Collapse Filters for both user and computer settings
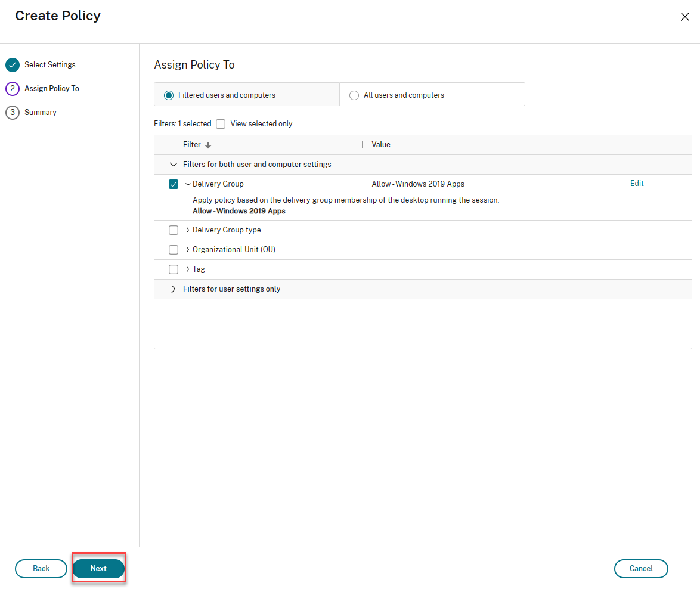700x589 pixels. tap(174, 165)
